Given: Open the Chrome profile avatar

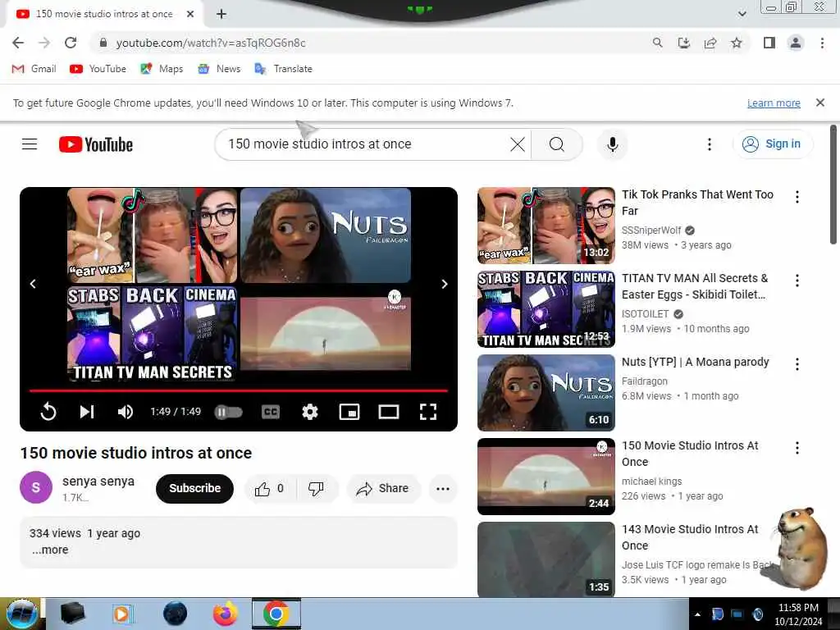Looking at the screenshot, I should [x=796, y=43].
